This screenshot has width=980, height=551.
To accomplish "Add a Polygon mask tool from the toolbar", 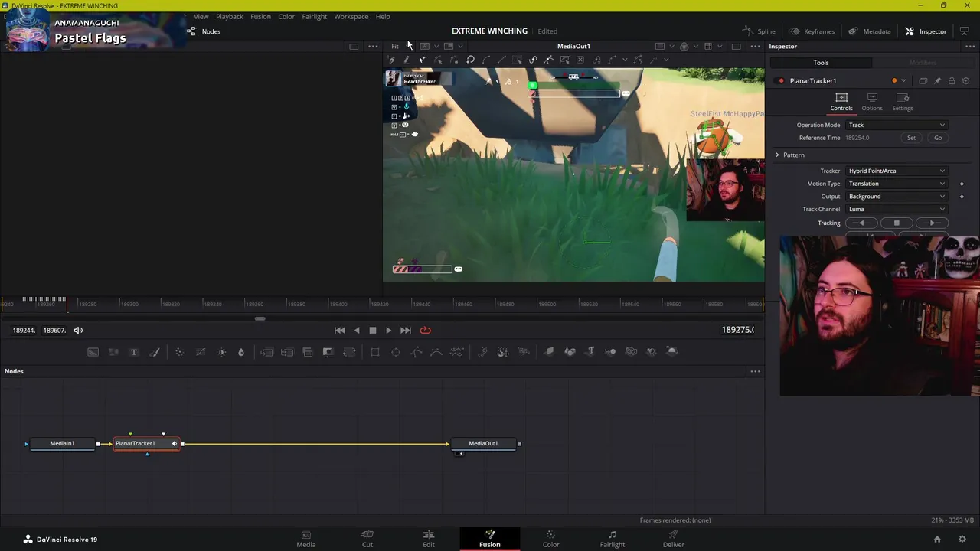I will pos(416,352).
